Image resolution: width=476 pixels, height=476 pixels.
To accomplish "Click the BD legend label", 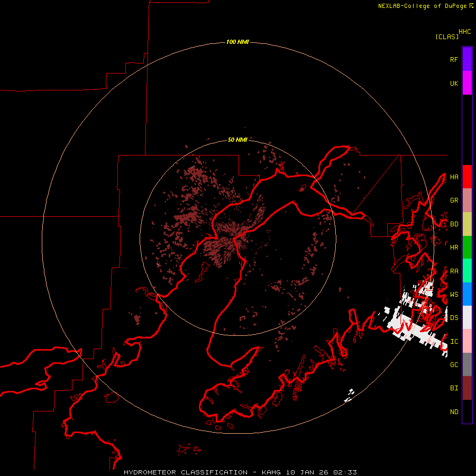I will (x=454, y=224).
